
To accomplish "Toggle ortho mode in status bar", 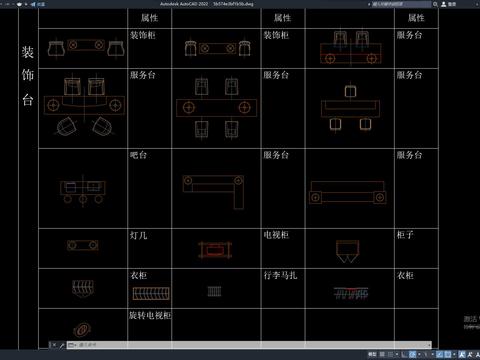I will [404, 354].
